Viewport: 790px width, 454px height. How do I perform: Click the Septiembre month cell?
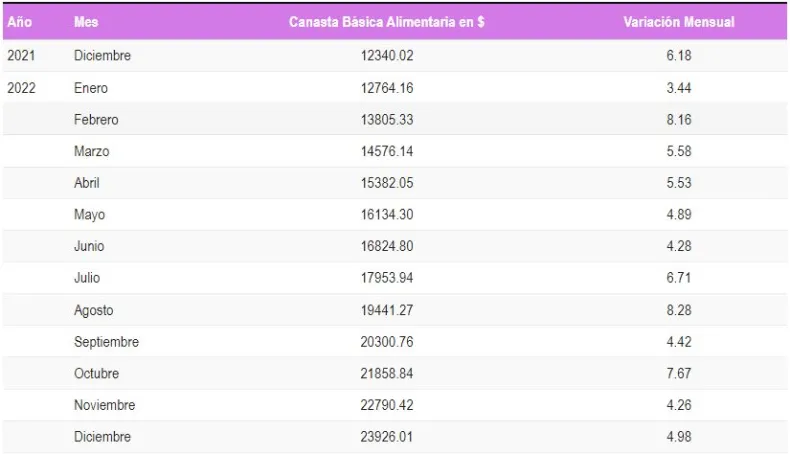106,342
